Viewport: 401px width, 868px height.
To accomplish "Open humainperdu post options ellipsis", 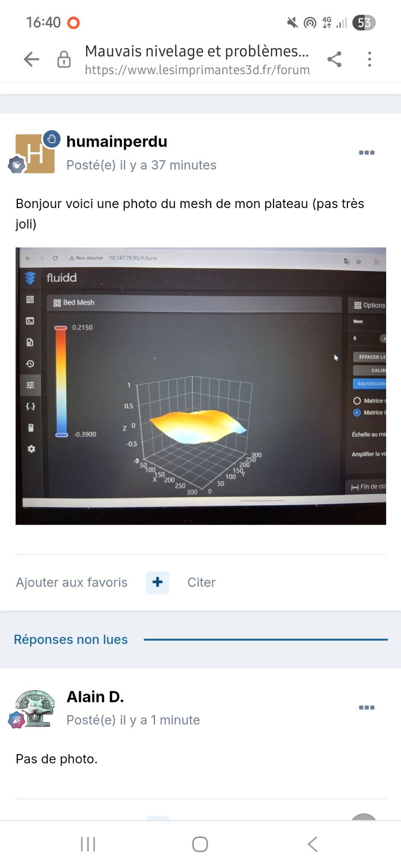I will tap(367, 153).
